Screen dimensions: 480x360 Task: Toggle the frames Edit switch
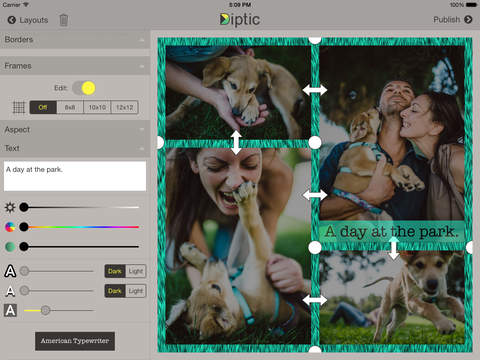(84, 88)
